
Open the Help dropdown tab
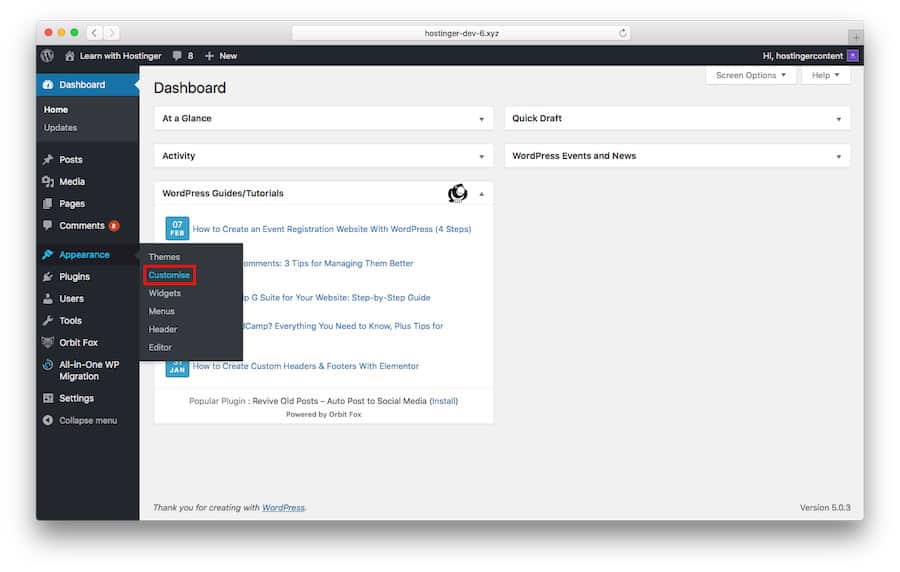tap(825, 75)
